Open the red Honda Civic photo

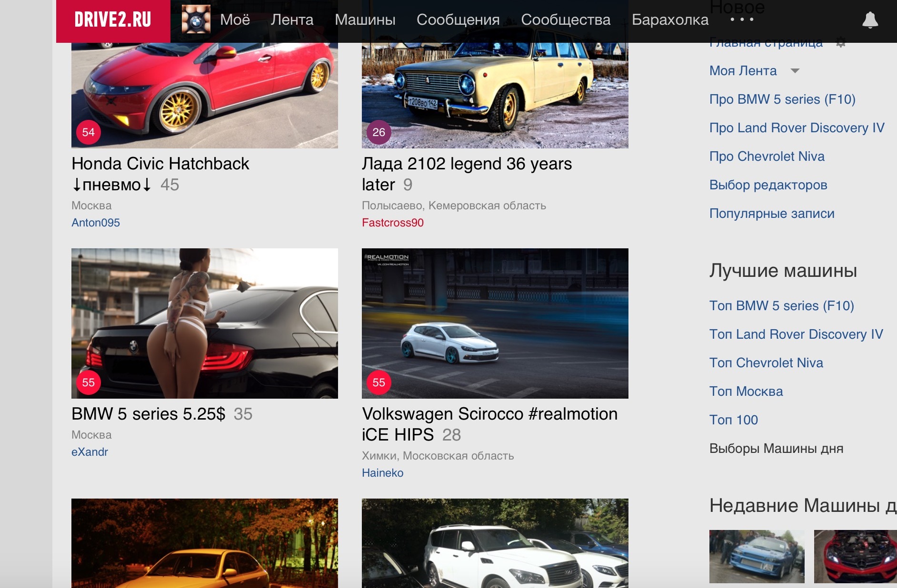point(205,96)
